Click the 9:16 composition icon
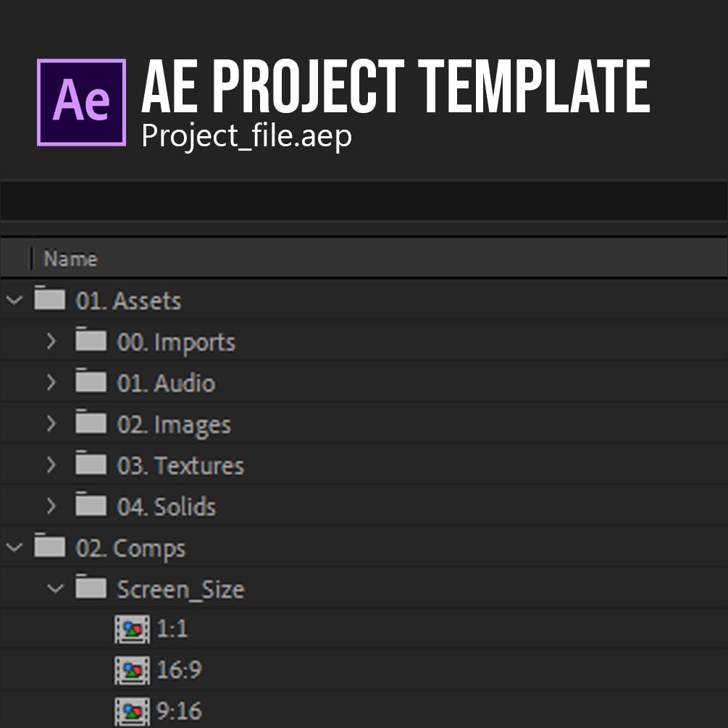The height and width of the screenshot is (728, 728). click(x=132, y=711)
